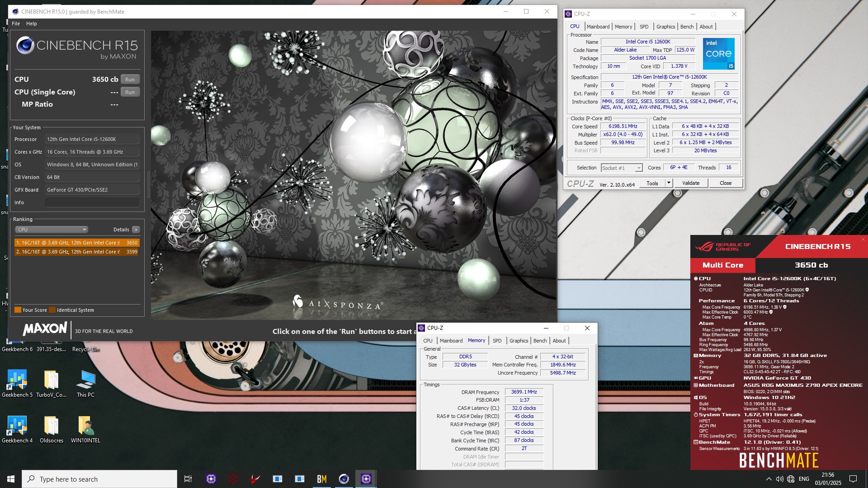
Task: Select ranking entry with score 3599
Action: tap(76, 252)
